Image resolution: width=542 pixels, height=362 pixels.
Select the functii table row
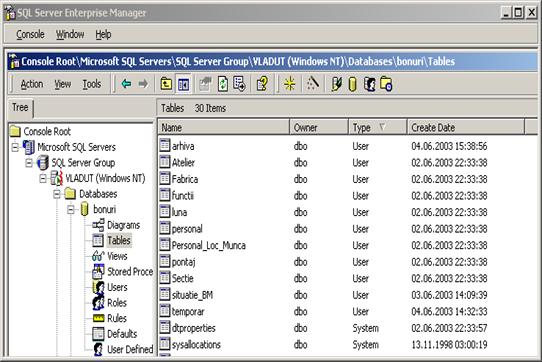[x=183, y=196]
